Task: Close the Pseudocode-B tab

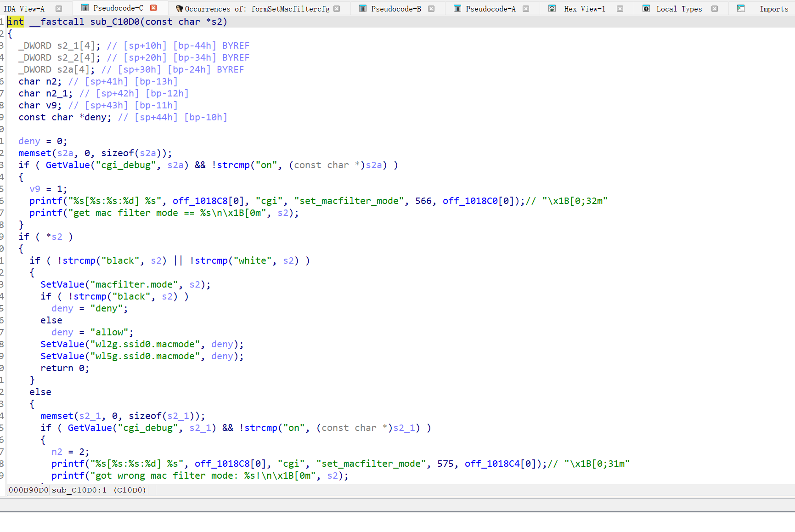Action: 431,9
